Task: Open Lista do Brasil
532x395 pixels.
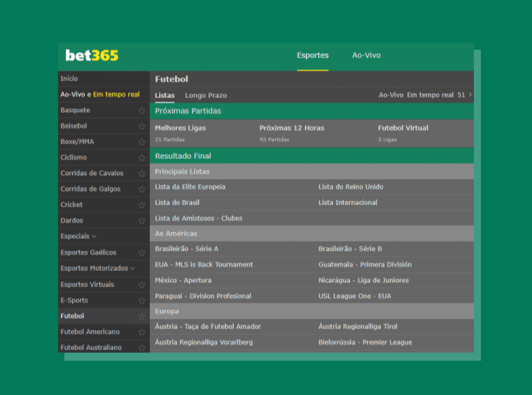Action: coord(177,202)
